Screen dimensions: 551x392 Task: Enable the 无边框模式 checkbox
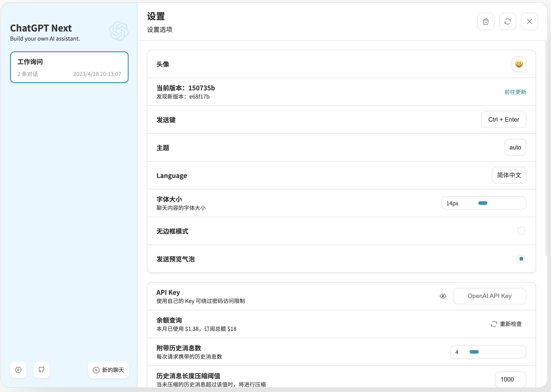(x=521, y=231)
